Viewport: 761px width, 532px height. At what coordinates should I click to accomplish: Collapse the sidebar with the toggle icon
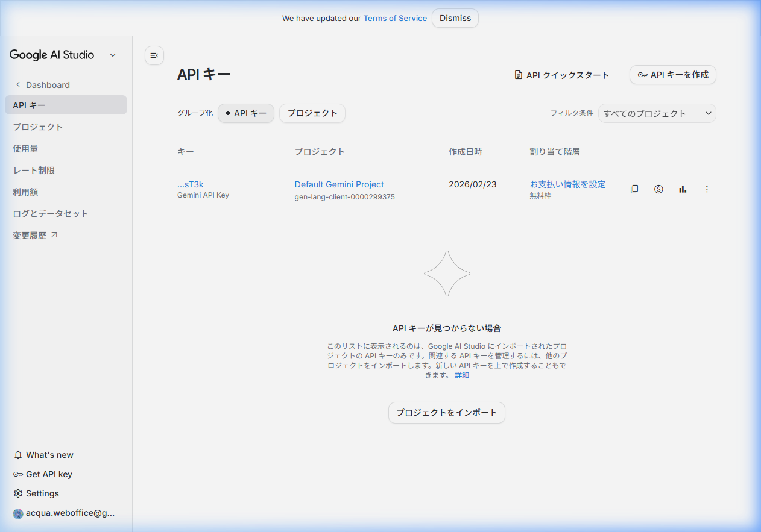(x=154, y=55)
